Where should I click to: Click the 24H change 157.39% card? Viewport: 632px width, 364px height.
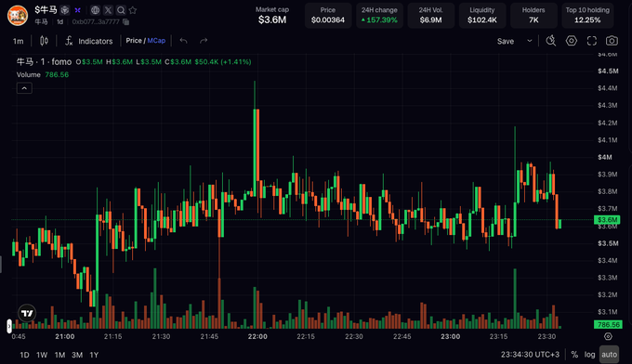click(x=379, y=15)
